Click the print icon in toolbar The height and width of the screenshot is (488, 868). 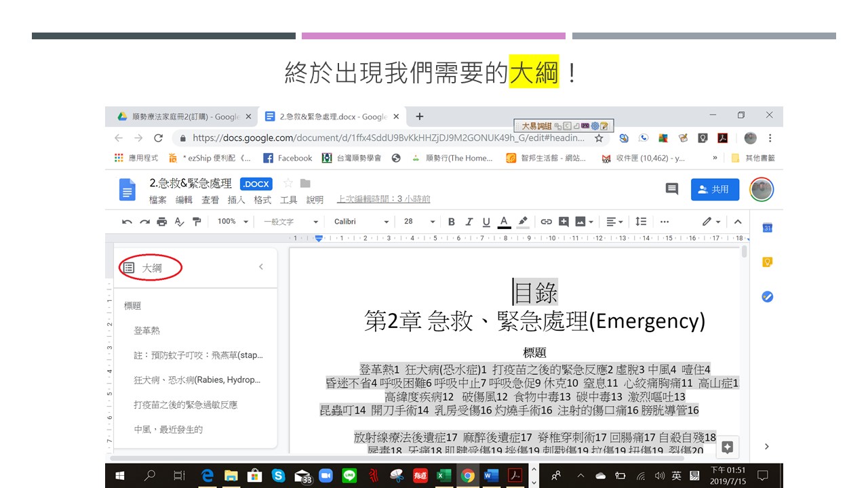[x=161, y=222]
